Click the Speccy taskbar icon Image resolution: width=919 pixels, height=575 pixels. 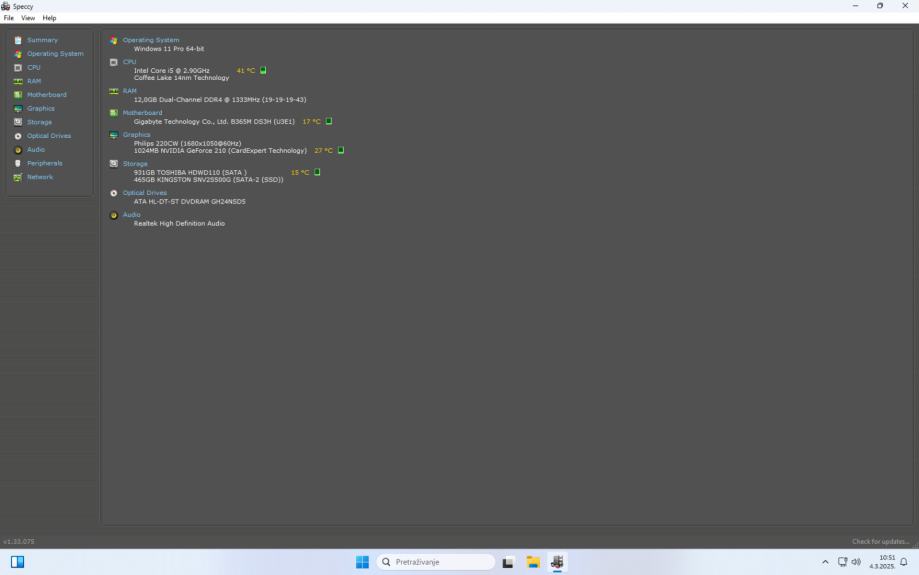click(x=557, y=562)
